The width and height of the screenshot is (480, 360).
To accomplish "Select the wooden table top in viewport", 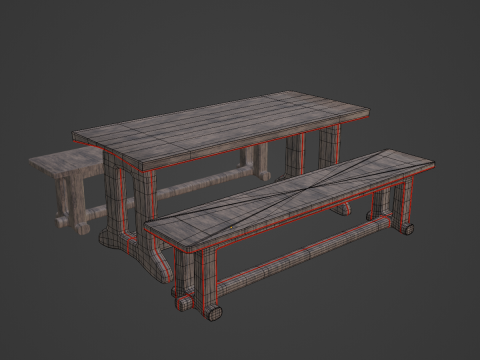I will (x=222, y=130).
